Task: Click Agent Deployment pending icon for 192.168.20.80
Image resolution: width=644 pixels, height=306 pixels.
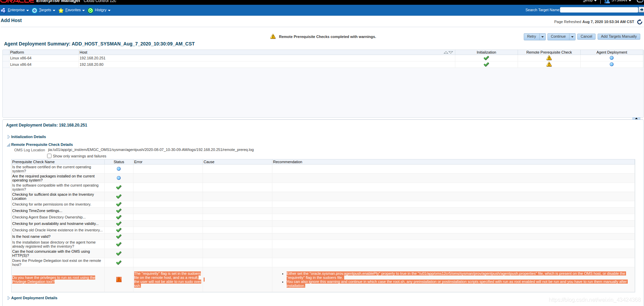Action: pyautogui.click(x=611, y=64)
